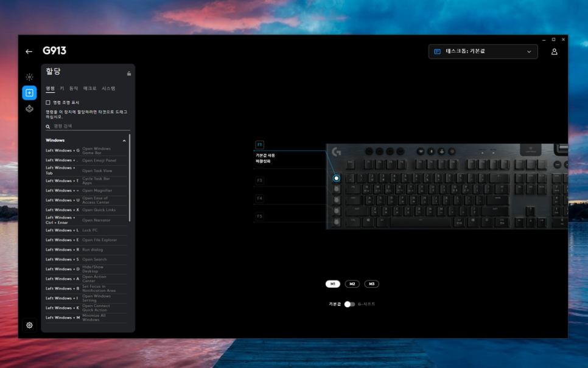
Task: Select the G4 key on keyboard image
Action: click(337, 211)
